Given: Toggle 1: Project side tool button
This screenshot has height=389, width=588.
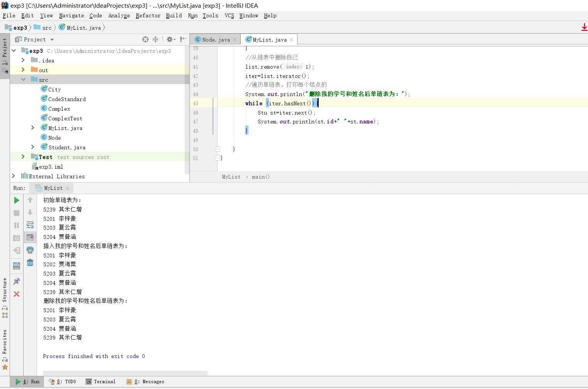Looking at the screenshot, I should (5, 56).
